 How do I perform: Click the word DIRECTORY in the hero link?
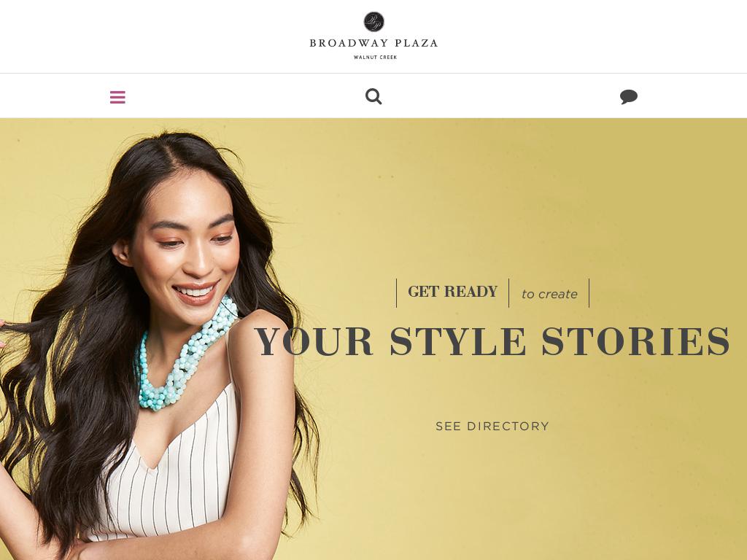(x=508, y=426)
